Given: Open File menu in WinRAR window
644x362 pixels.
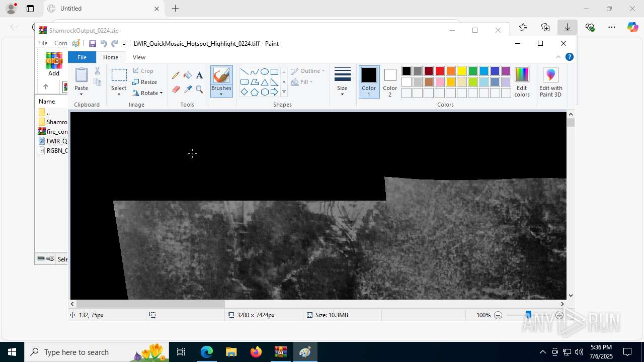Looking at the screenshot, I should (x=43, y=43).
